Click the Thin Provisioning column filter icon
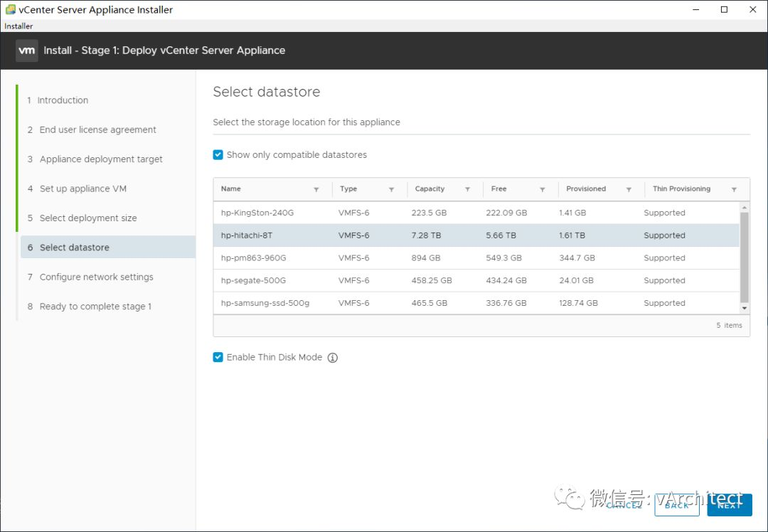This screenshot has width=768, height=532. (x=734, y=190)
